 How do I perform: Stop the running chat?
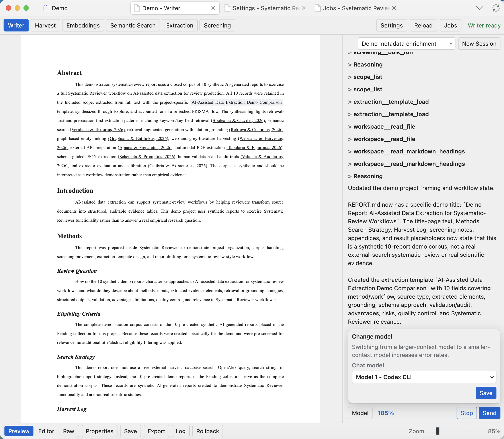(x=467, y=413)
